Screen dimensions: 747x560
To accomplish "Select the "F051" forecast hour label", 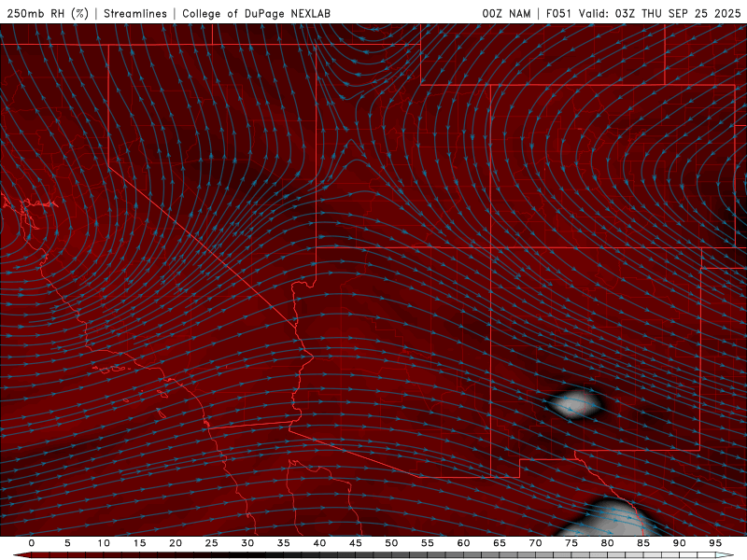I will tap(559, 13).
